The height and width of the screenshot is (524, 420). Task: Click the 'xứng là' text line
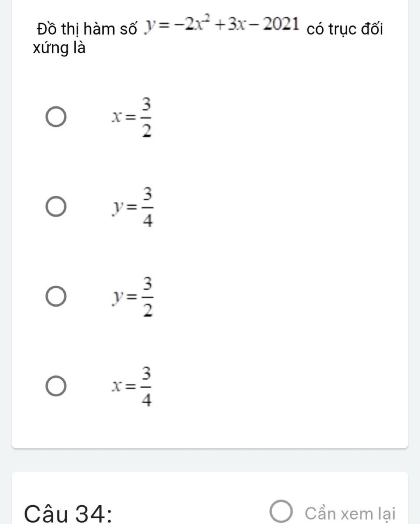[x=59, y=48]
